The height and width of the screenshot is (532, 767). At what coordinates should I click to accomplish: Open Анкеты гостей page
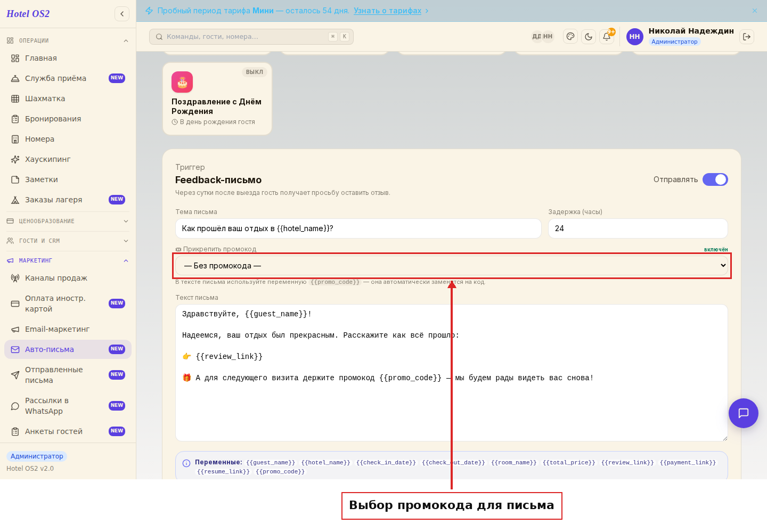click(68, 431)
